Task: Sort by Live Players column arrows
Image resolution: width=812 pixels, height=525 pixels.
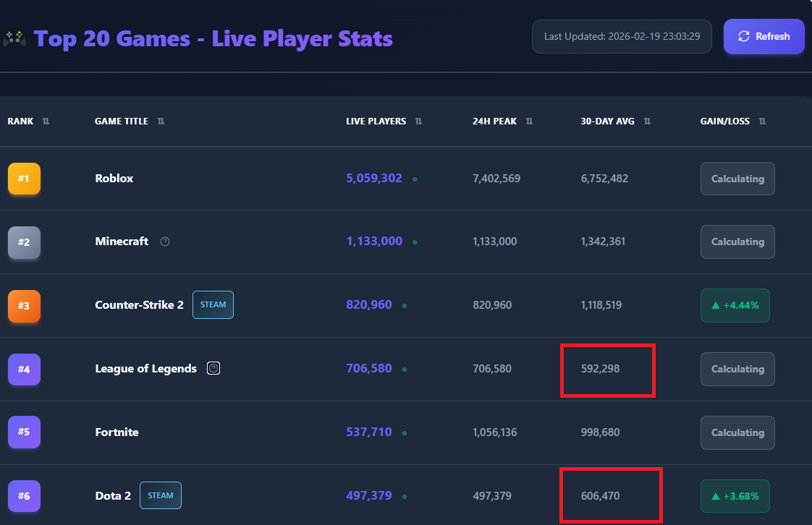Action: tap(418, 121)
